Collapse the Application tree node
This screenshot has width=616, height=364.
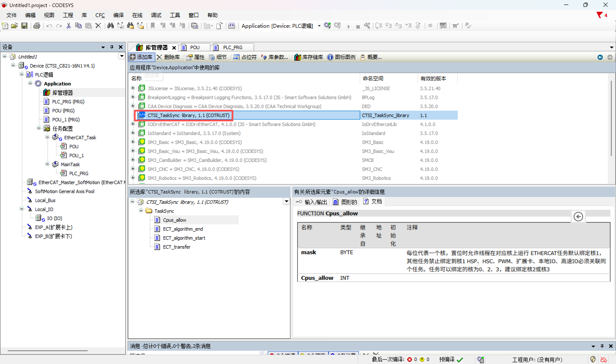click(x=30, y=83)
